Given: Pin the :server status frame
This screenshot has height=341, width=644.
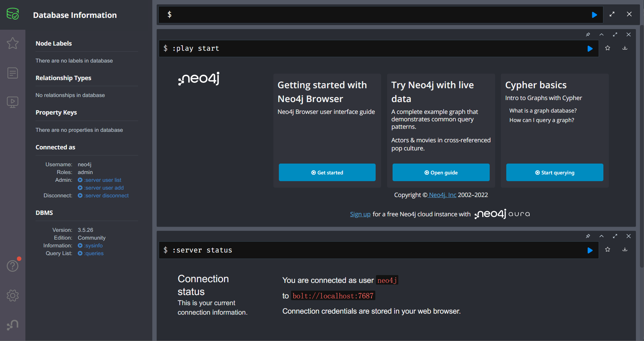Looking at the screenshot, I should coord(588,236).
